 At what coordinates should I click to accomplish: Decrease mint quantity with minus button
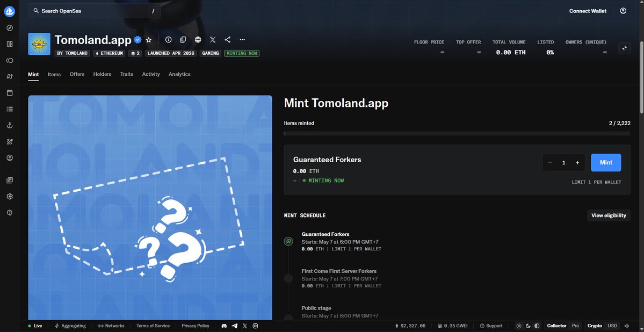(550, 163)
